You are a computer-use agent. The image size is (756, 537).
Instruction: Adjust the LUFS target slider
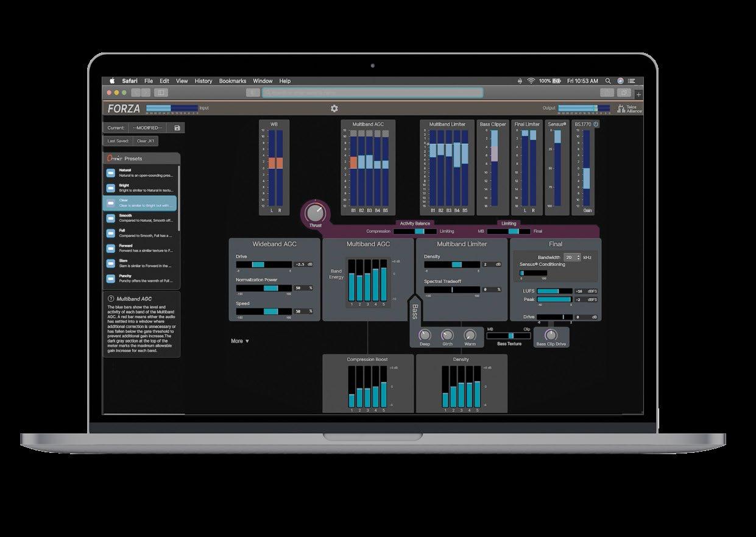coord(554,291)
